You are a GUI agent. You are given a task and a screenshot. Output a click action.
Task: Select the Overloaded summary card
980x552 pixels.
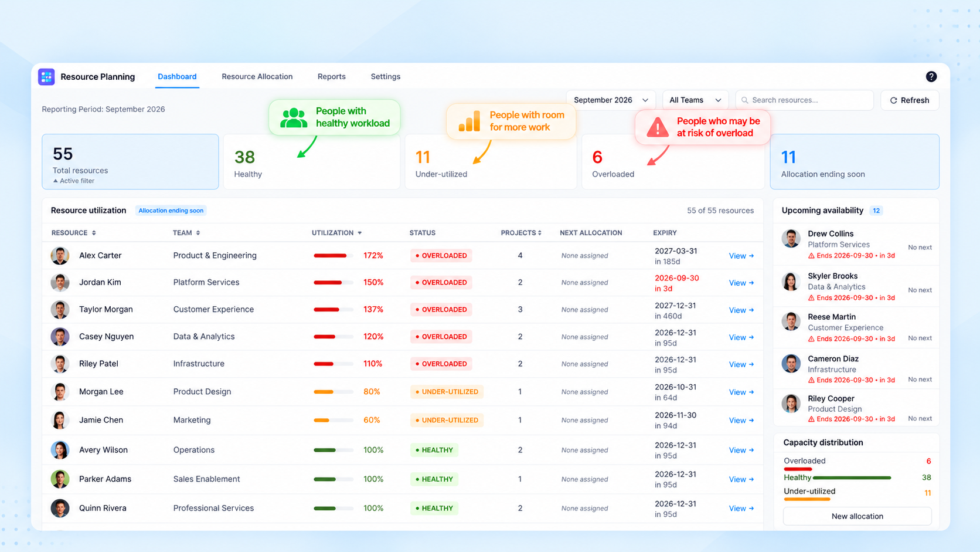[673, 162]
